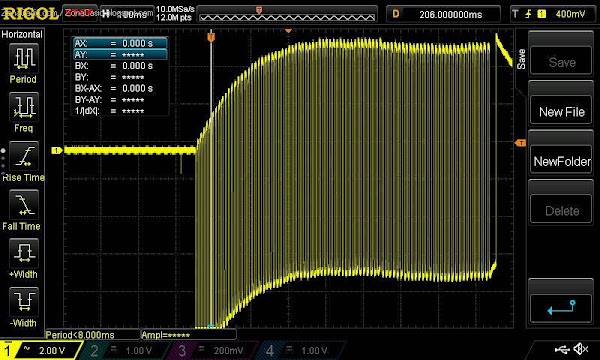Select the Period measurement icon

23,58
